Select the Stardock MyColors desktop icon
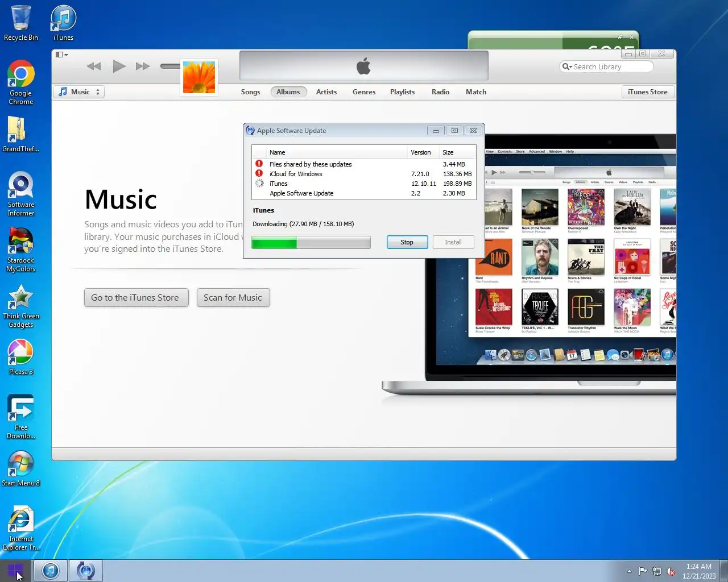This screenshot has width=728, height=582. tap(21, 250)
